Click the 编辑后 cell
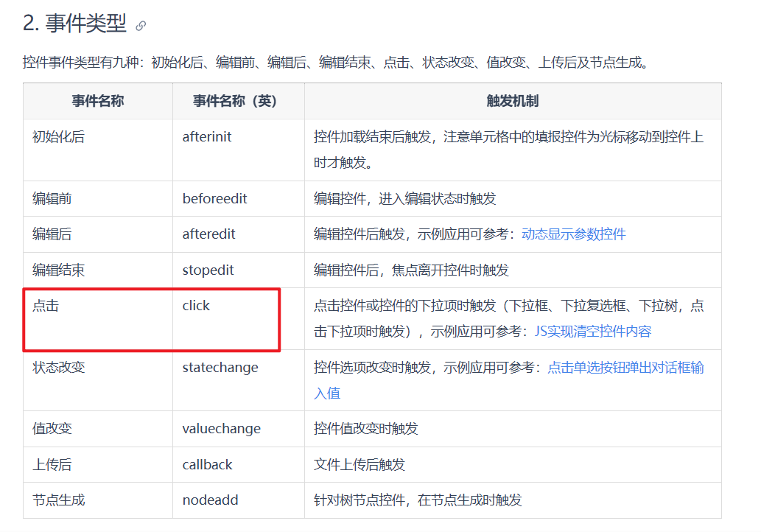Image resolution: width=761 pixels, height=532 pixels. point(98,234)
